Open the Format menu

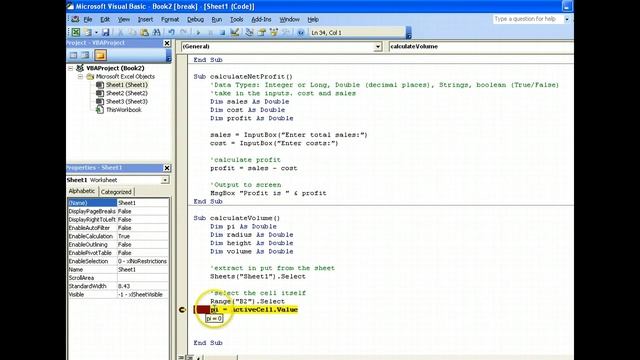(170, 19)
